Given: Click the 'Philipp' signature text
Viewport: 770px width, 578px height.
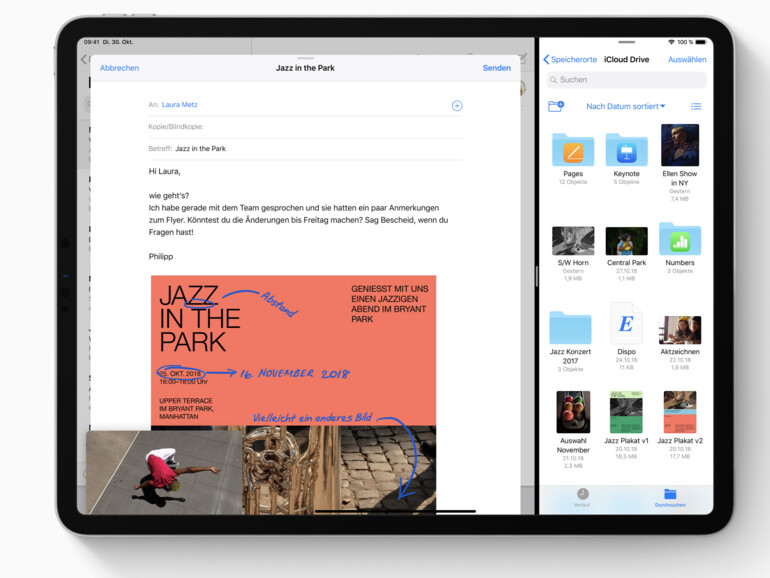Looking at the screenshot, I should click(x=161, y=256).
